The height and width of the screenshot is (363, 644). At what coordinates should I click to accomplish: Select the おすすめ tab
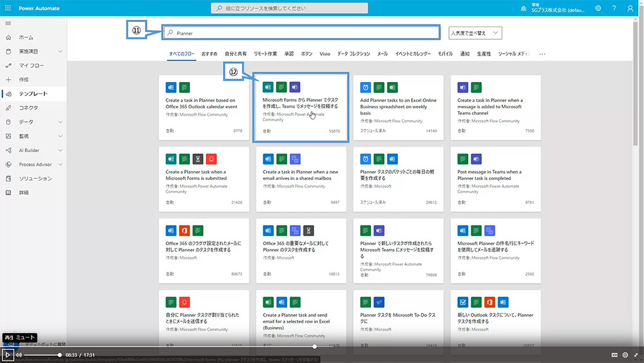pos(209,54)
